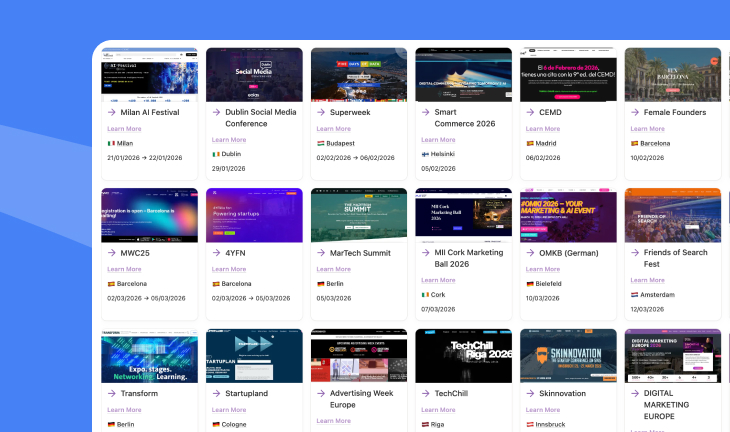Click the arrow icon beside Smart Commerce 2026
This screenshot has height=432, width=730.
pos(426,112)
